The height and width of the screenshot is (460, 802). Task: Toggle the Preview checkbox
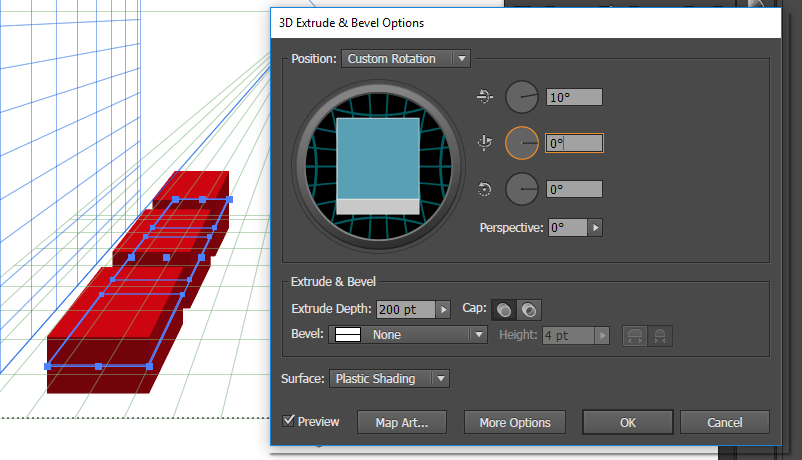click(288, 421)
